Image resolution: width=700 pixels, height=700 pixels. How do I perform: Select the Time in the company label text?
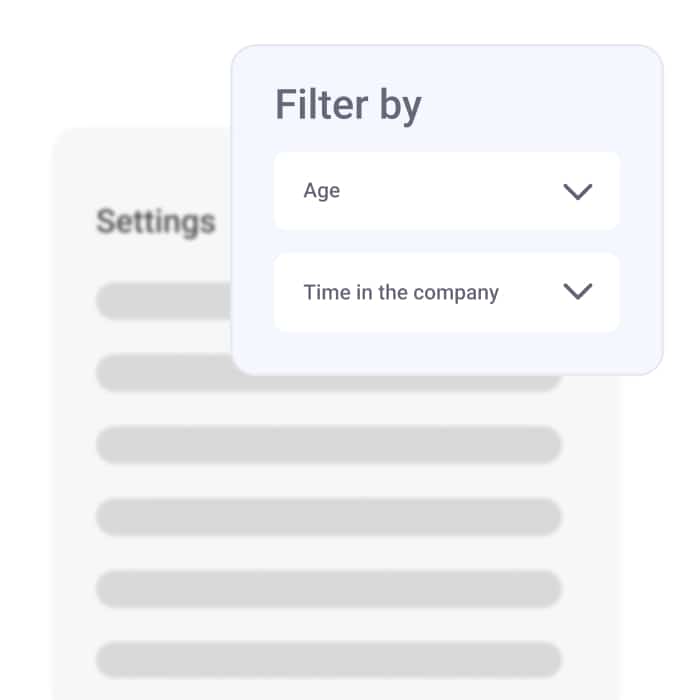click(401, 293)
